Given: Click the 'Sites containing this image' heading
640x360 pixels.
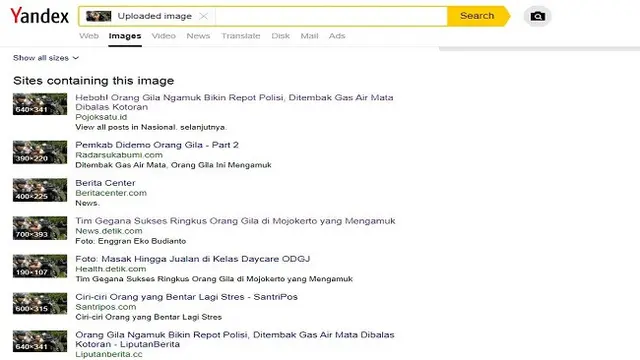Looking at the screenshot, I should [93, 81].
